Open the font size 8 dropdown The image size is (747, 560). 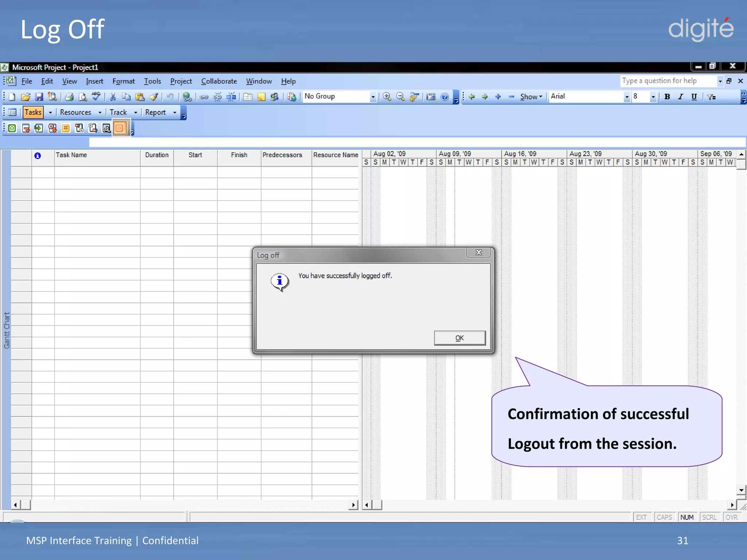[x=653, y=97]
